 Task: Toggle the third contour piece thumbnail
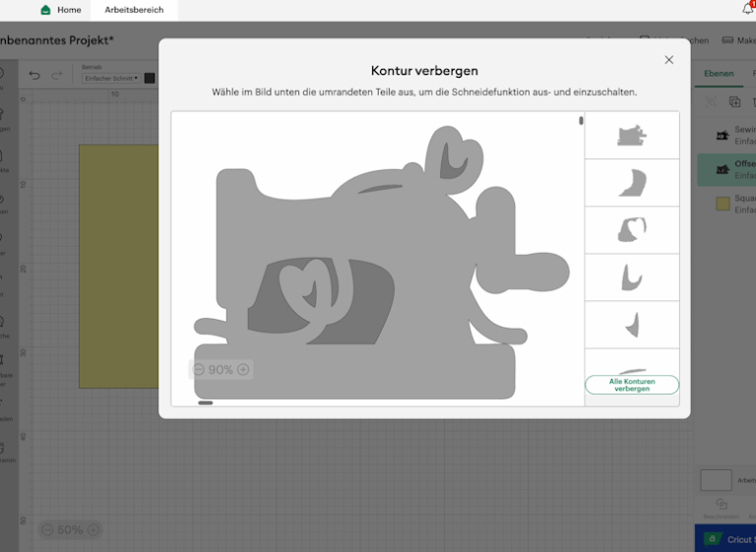point(631,230)
